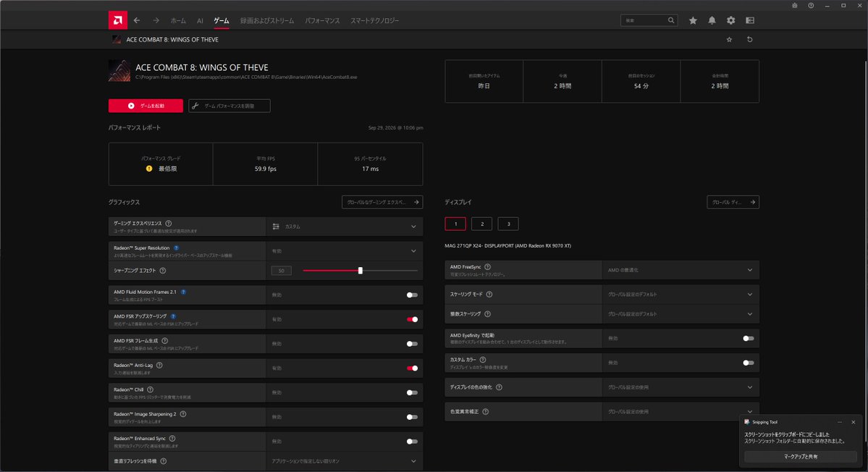Click the help icon next to シャープニング エフェクト
This screenshot has height=472, width=868.
pos(163,271)
